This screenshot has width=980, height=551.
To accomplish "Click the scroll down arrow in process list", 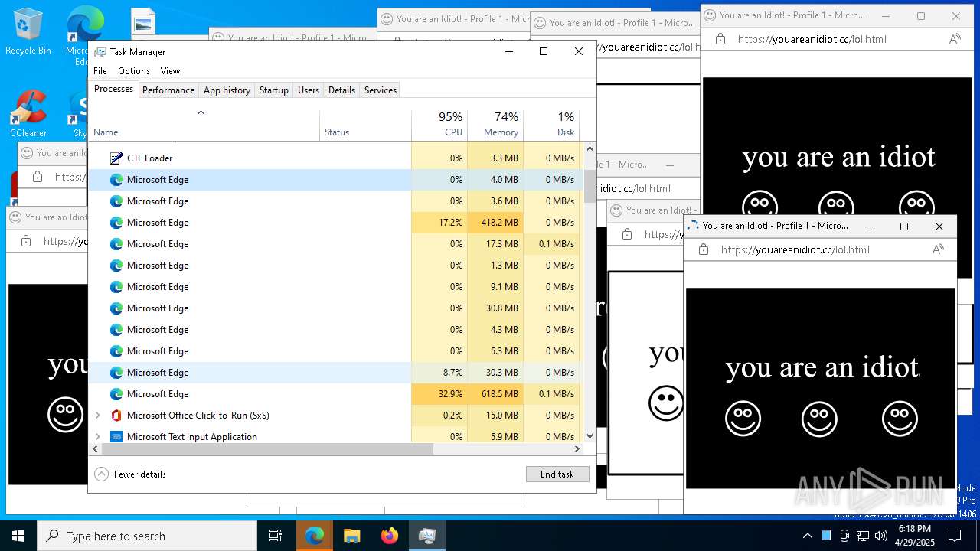I will [x=590, y=436].
